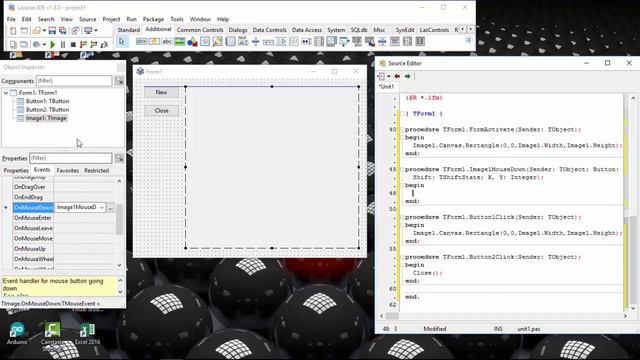Click the View Units icon
The height and width of the screenshot is (360, 640).
[x=13, y=44]
